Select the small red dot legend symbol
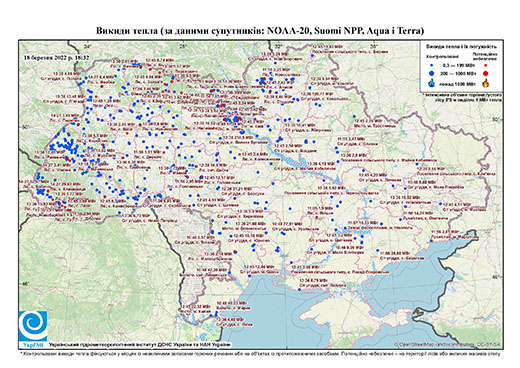Image resolution: width=520 pixels, height=368 pixels. [485, 65]
